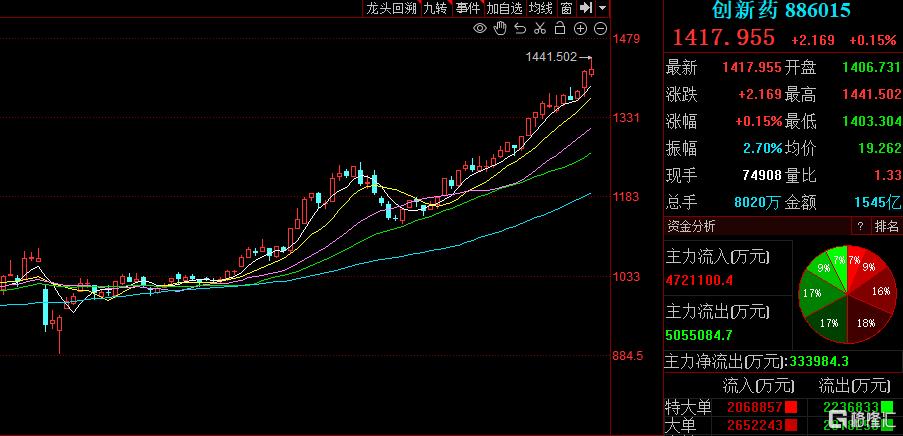Open the toolbar dropdown triangle

click(602, 8)
